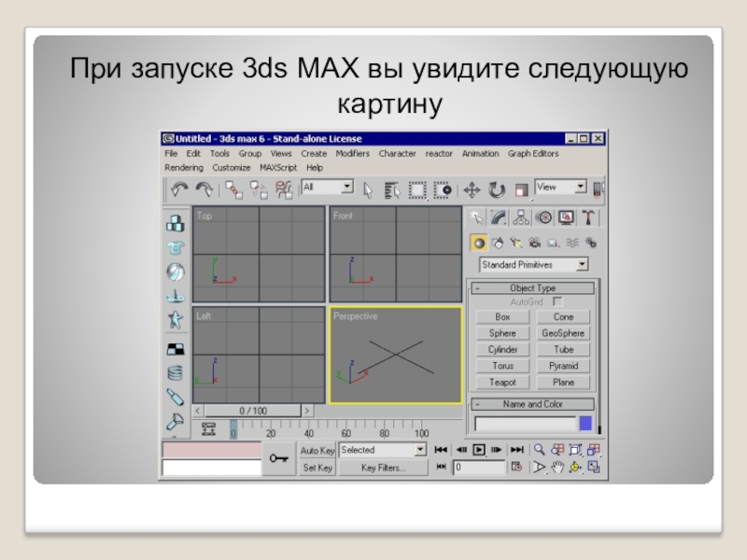The image size is (747, 560).
Task: Open the Utilities hammer panel tab
Action: tap(588, 217)
